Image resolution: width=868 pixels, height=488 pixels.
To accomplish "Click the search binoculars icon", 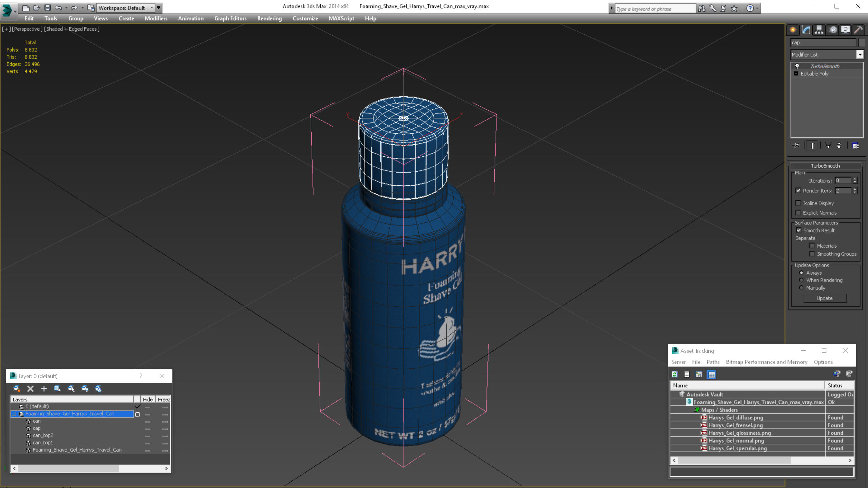I will pos(702,8).
